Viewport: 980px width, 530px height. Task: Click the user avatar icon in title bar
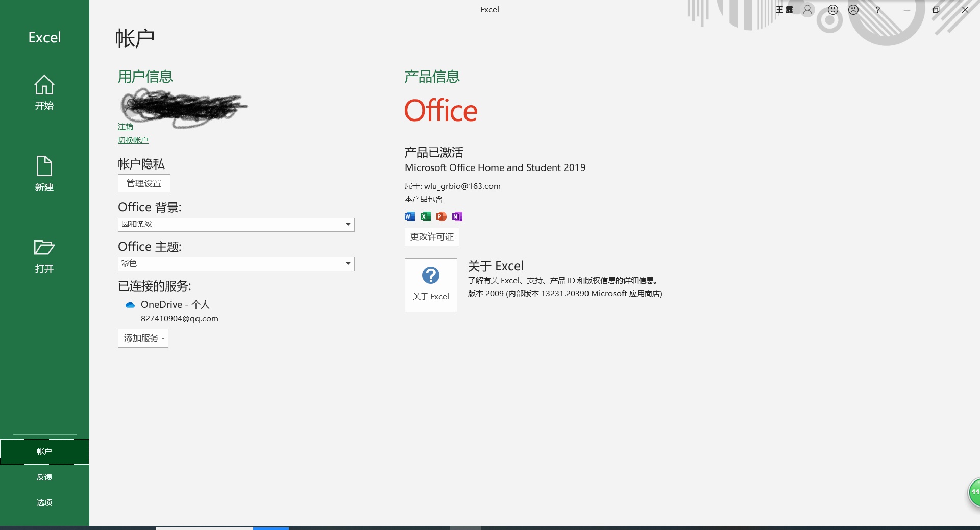tap(807, 10)
